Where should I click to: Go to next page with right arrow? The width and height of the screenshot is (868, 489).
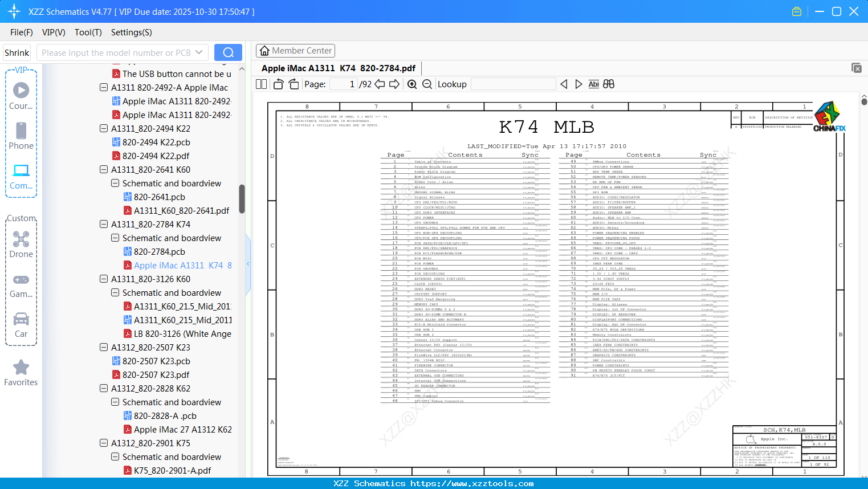tap(394, 84)
